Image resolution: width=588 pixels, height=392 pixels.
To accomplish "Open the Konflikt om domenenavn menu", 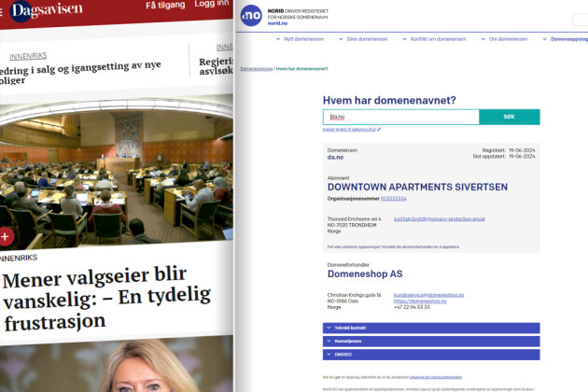I will 434,39.
